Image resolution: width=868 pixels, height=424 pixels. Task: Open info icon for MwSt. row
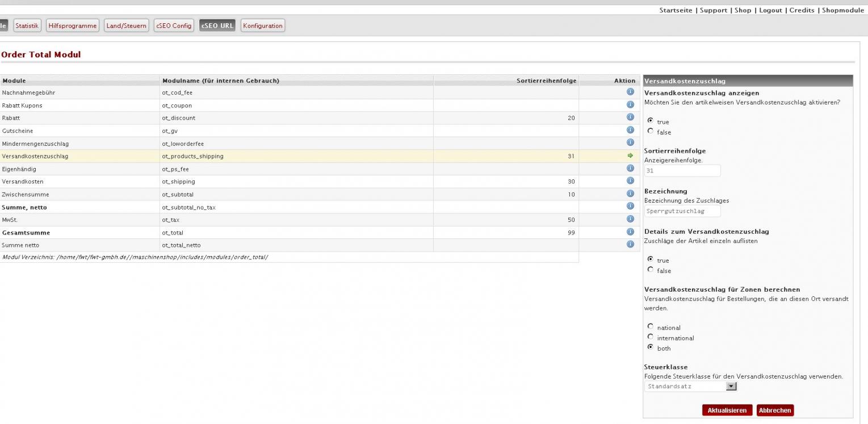[630, 219]
